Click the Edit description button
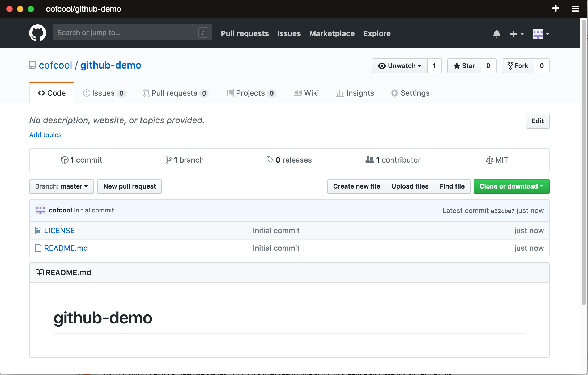 click(538, 121)
